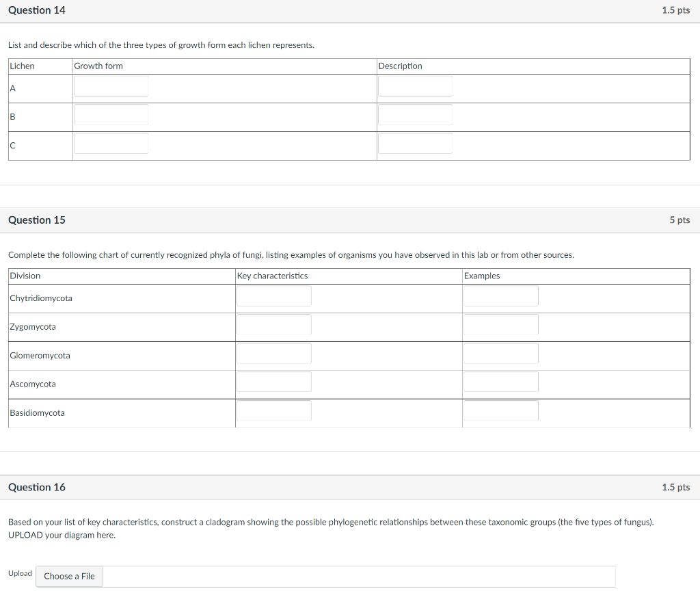
Task: Click the 'Based on your list' cladogram prompt
Action: 331,529
